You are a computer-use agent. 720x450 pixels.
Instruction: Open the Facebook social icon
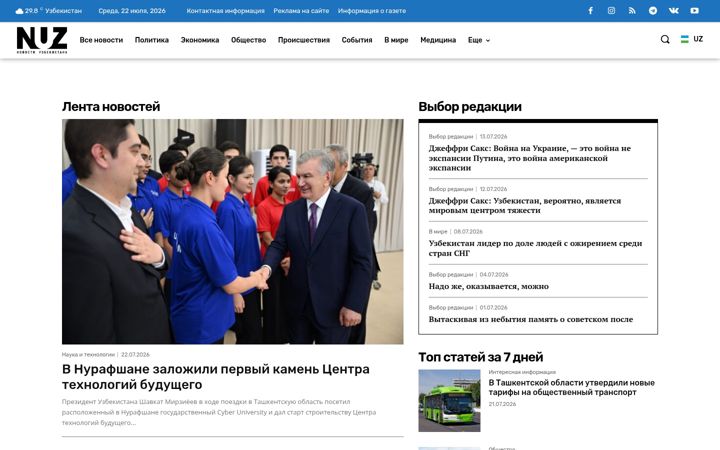click(591, 11)
